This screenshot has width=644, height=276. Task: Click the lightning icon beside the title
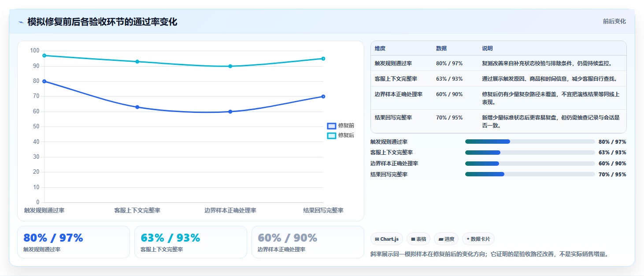pyautogui.click(x=21, y=22)
